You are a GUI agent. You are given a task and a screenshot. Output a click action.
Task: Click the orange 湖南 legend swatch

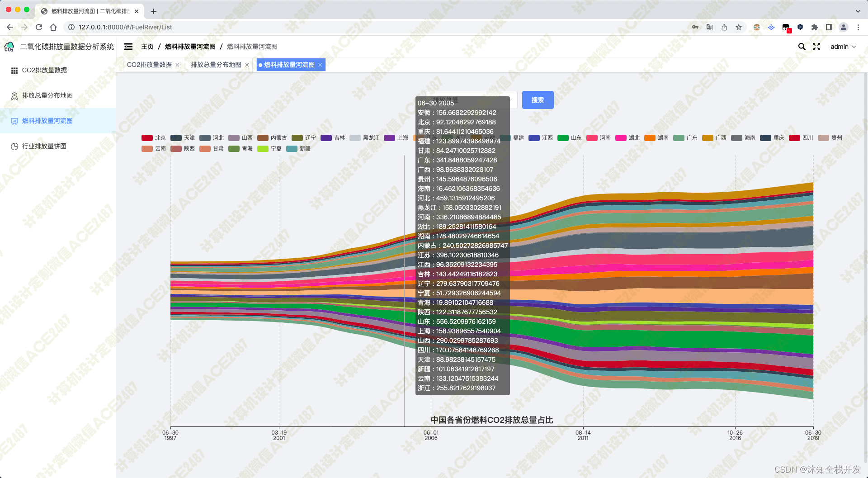pos(650,138)
